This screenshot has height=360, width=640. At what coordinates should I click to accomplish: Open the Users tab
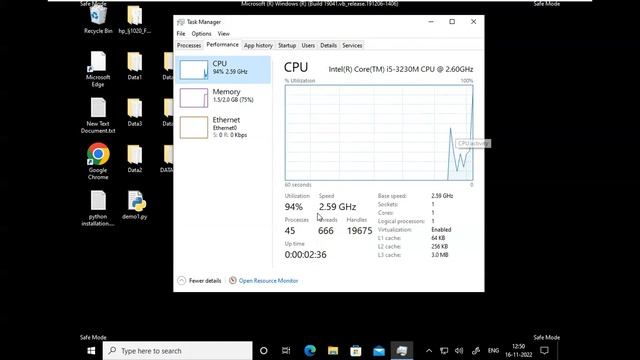point(308,45)
